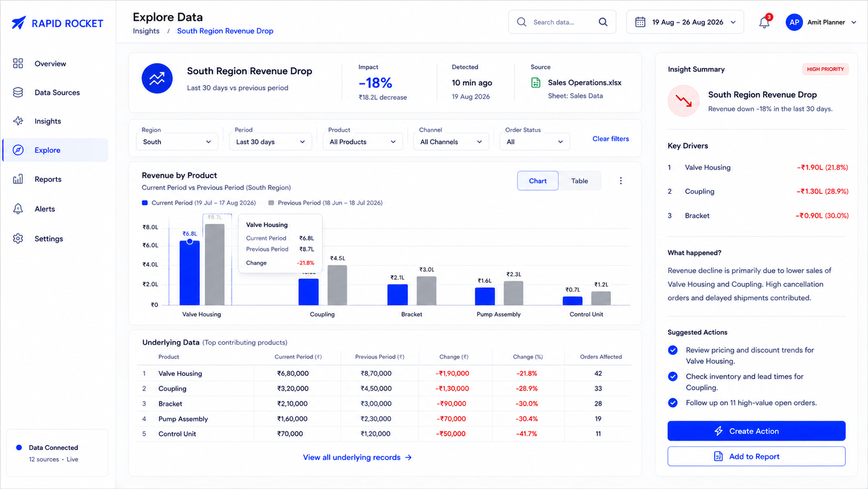The height and width of the screenshot is (489, 868).
Task: Click the Alerts bell icon in sidebar
Action: (x=18, y=209)
